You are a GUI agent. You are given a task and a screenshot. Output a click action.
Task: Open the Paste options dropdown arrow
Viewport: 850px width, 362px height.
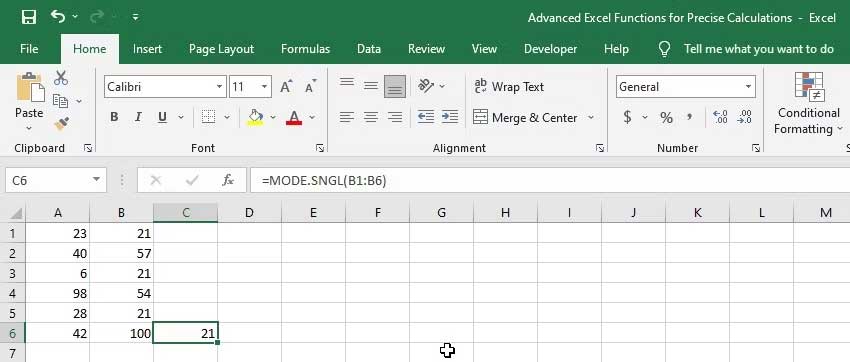(x=29, y=128)
